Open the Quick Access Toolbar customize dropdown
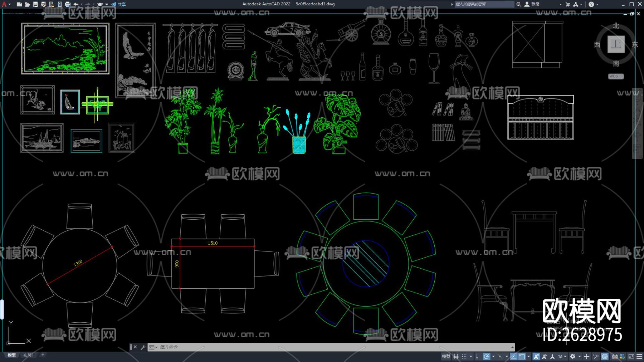644x362 pixels. click(107, 4)
